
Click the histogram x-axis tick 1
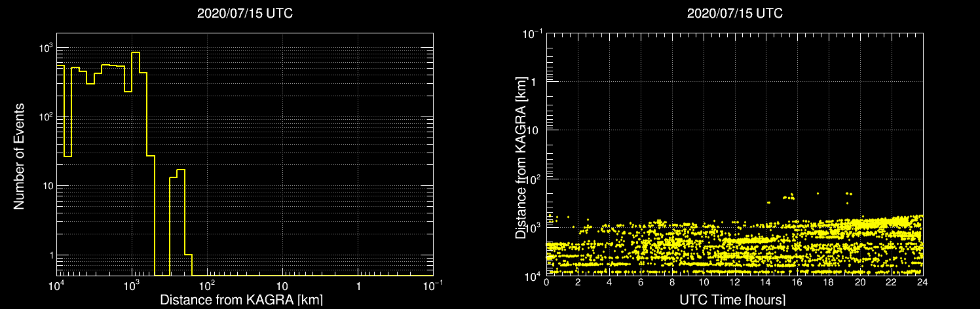pyautogui.click(x=358, y=287)
